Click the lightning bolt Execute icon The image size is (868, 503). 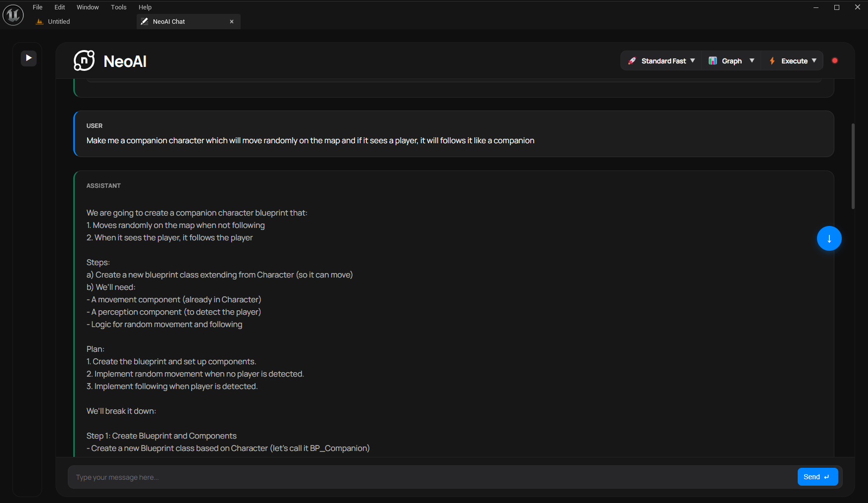pyautogui.click(x=772, y=61)
